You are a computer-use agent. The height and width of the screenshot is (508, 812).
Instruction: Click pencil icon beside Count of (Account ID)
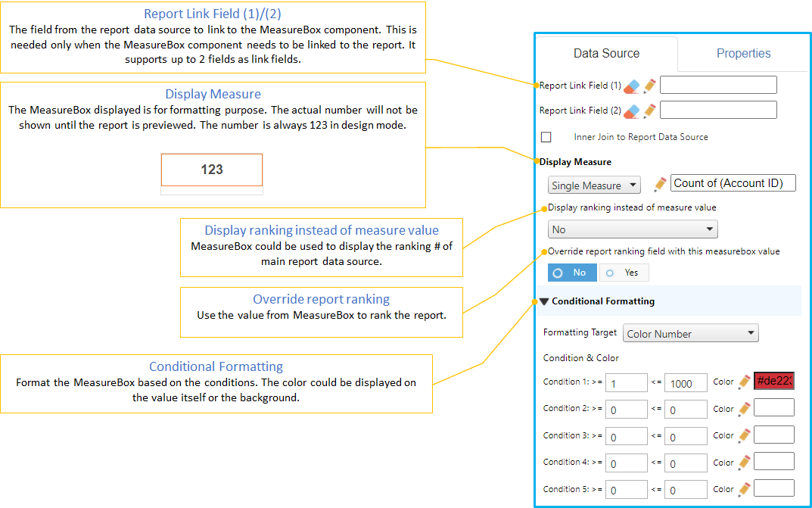coord(660,184)
